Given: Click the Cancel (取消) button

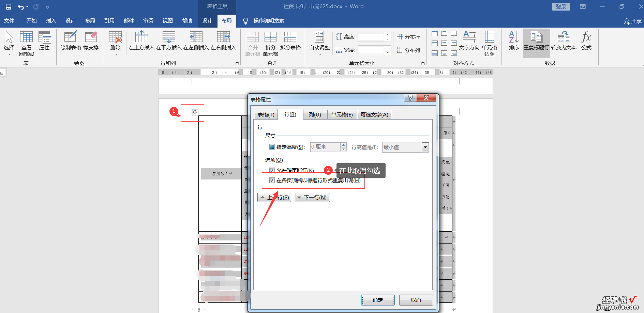Looking at the screenshot, I should 416,300.
